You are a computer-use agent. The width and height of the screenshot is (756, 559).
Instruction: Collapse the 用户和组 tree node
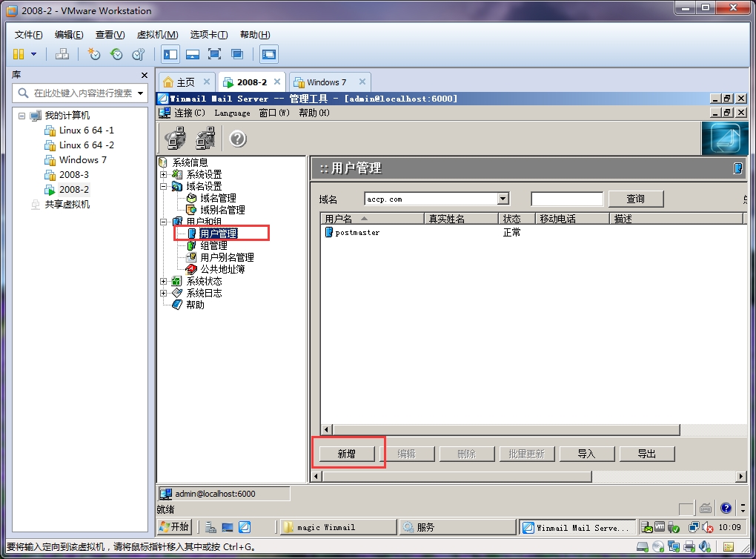tap(164, 222)
